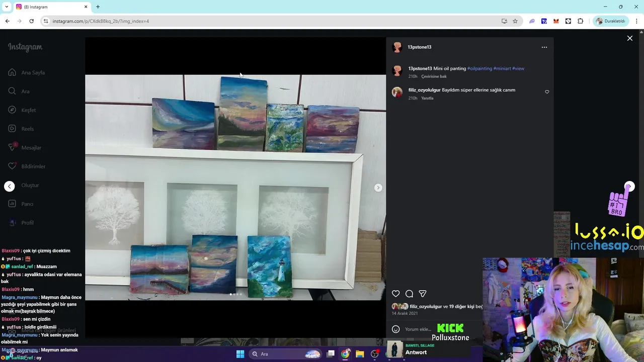Open Task View on the taskbar

(x=331, y=354)
